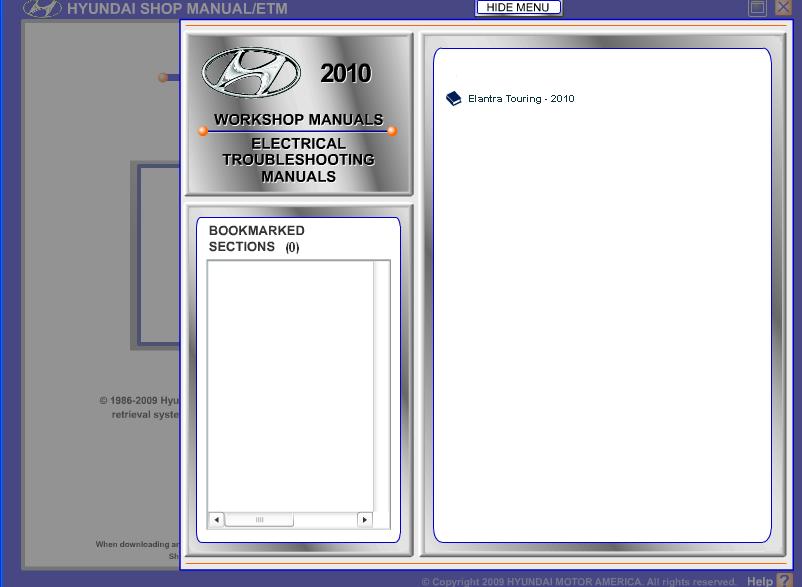The image size is (802, 587).
Task: Click the left arrow of the bookmarks scrollbar
Action: click(x=216, y=520)
